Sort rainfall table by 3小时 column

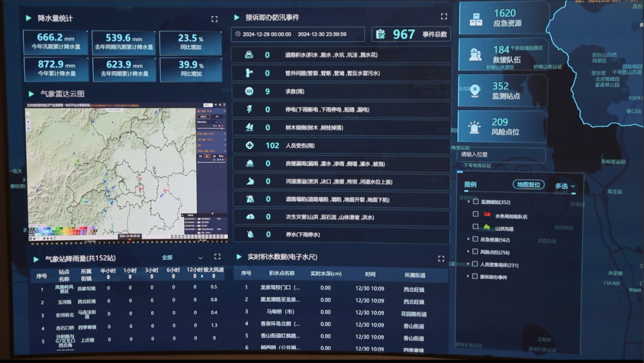pos(151,278)
